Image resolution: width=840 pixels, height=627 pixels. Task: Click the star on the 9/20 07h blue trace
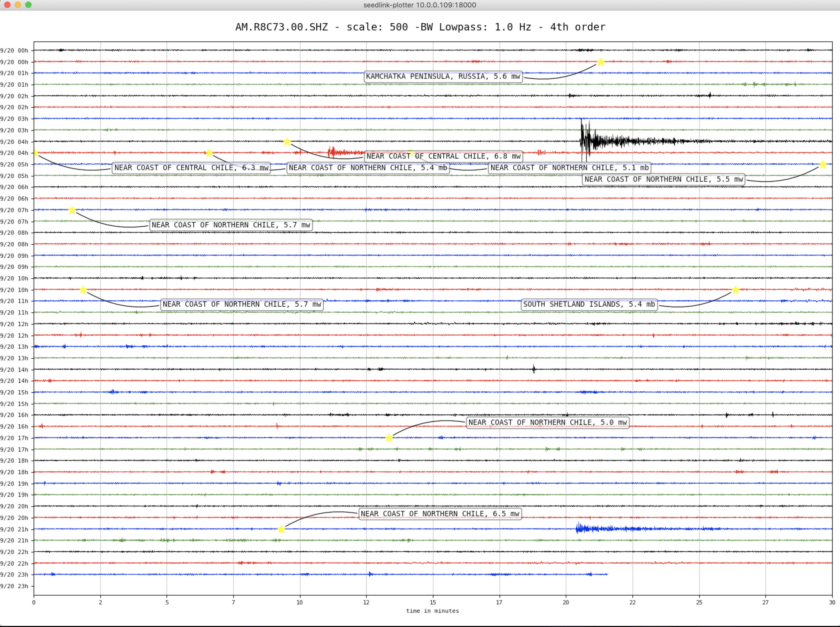pos(72,210)
